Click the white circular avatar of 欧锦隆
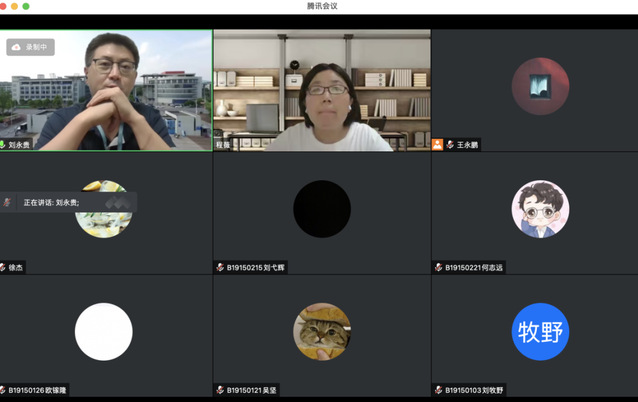Viewport: 638px width, 402px height. (x=104, y=331)
